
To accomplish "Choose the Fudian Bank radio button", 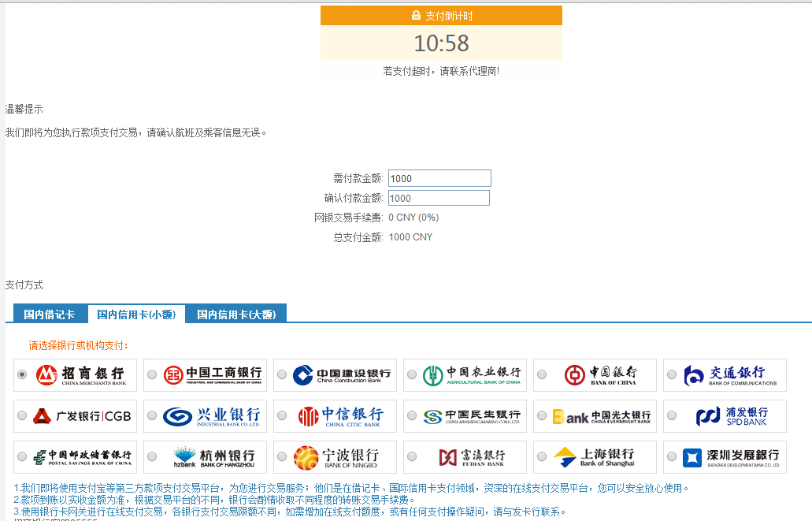I will pos(412,456).
